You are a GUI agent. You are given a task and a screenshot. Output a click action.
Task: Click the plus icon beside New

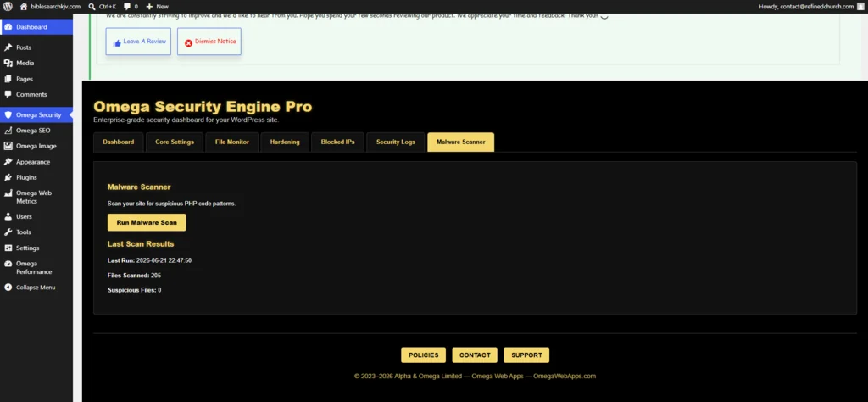tap(149, 7)
